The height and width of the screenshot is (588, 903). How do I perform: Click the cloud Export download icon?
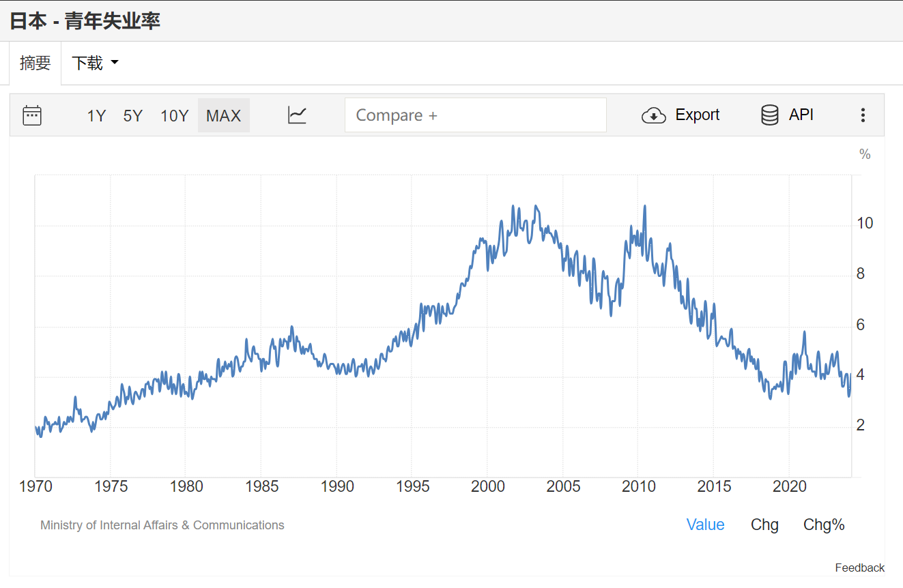point(653,115)
